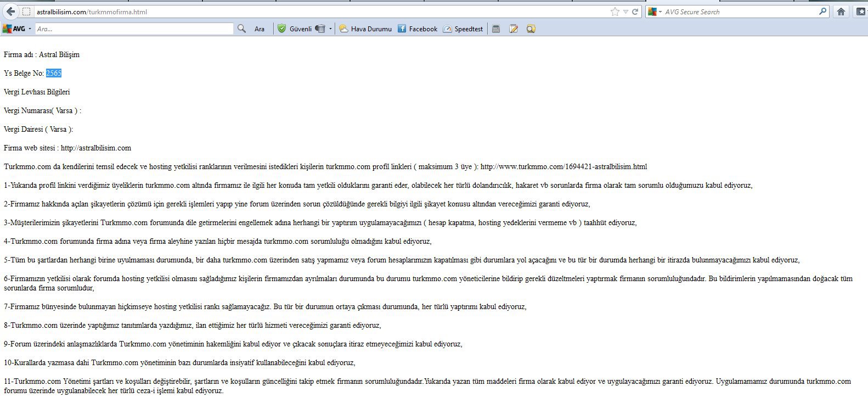Bookmark this page with the star icon
This screenshot has height=414, width=868.
[615, 12]
